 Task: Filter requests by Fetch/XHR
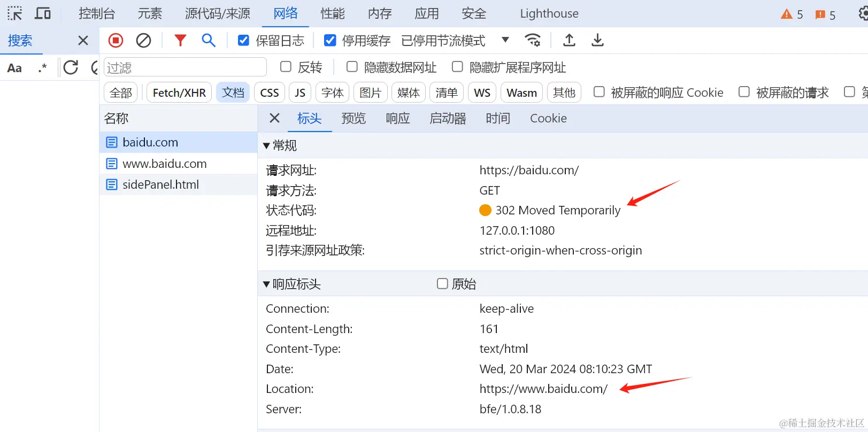click(179, 92)
